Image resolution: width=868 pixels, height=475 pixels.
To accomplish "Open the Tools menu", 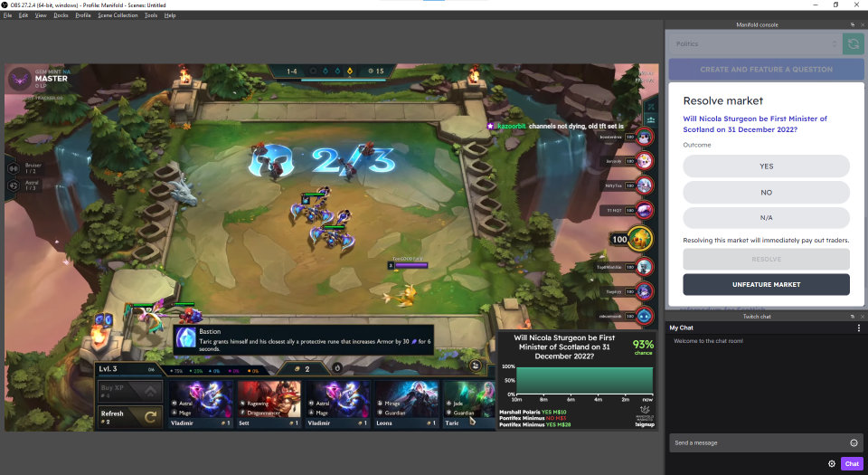I will tap(151, 15).
